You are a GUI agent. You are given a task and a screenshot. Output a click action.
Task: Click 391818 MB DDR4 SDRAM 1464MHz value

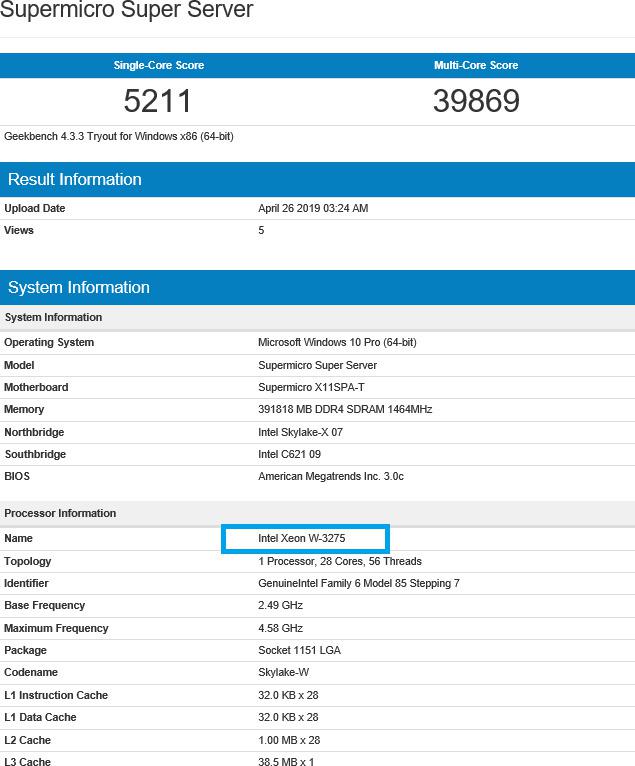click(x=345, y=409)
